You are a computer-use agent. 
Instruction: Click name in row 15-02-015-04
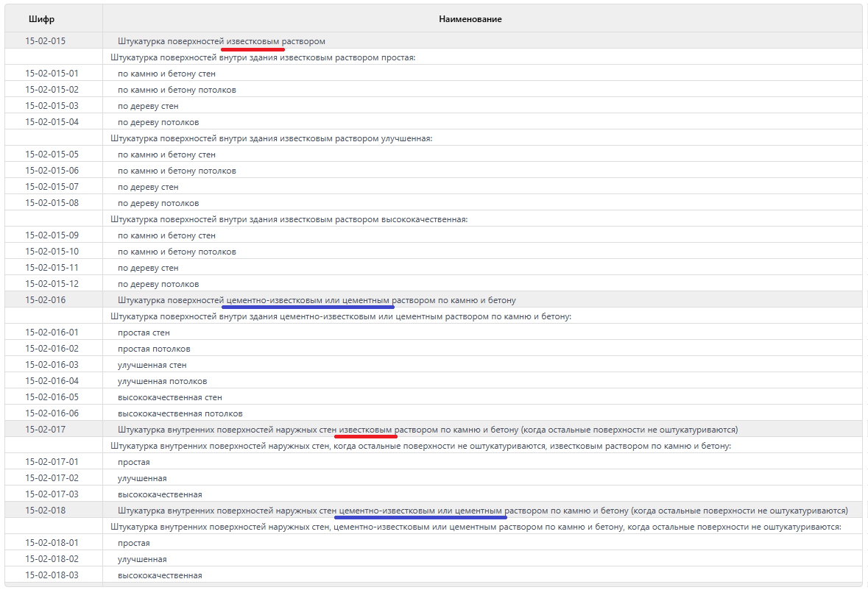point(158,122)
